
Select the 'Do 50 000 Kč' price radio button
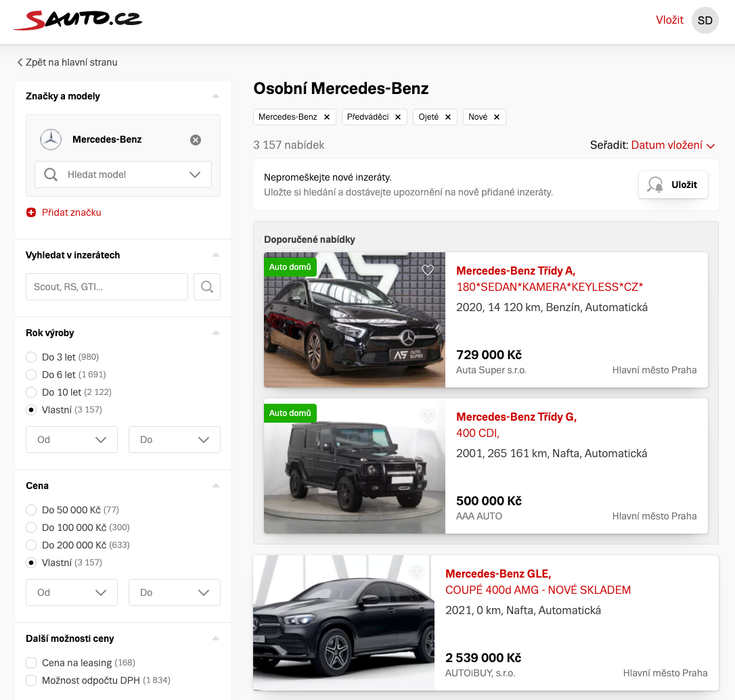click(31, 510)
